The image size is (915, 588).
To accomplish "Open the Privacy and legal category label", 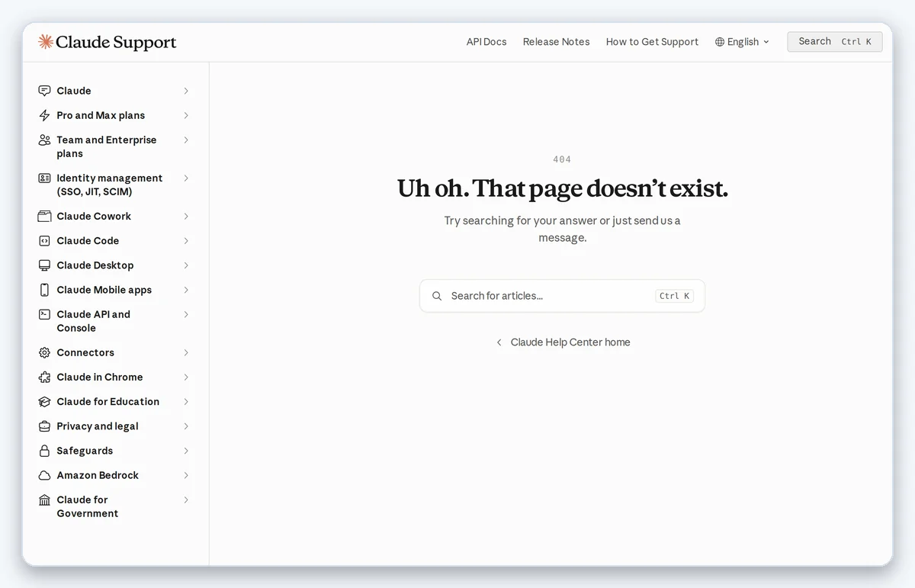I will coord(98,426).
